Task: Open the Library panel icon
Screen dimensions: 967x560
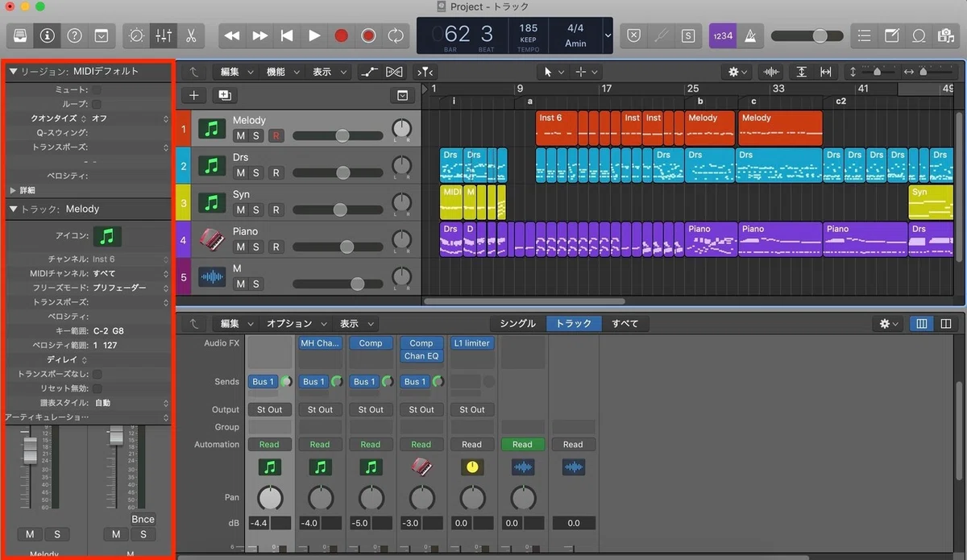Action: coord(20,35)
